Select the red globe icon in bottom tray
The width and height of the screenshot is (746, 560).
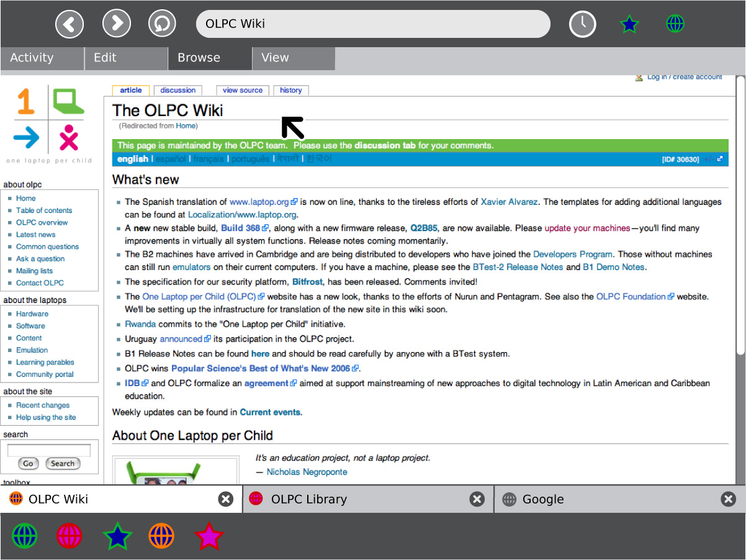coord(70,536)
